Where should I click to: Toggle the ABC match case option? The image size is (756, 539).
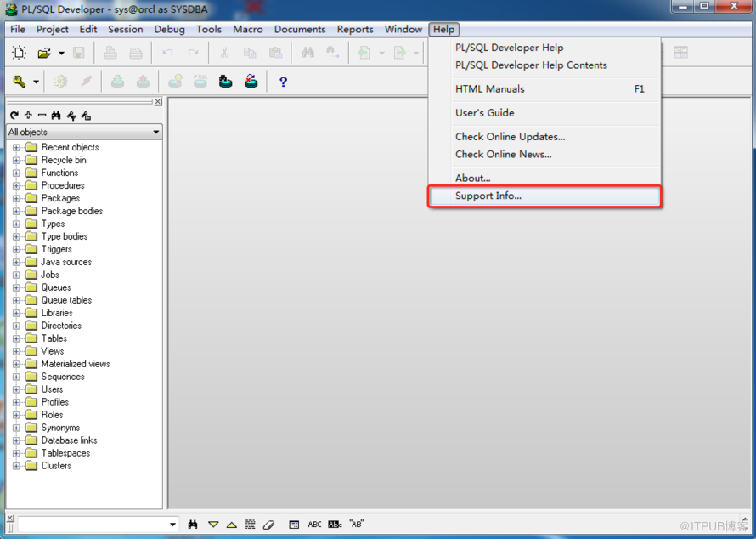(x=314, y=524)
